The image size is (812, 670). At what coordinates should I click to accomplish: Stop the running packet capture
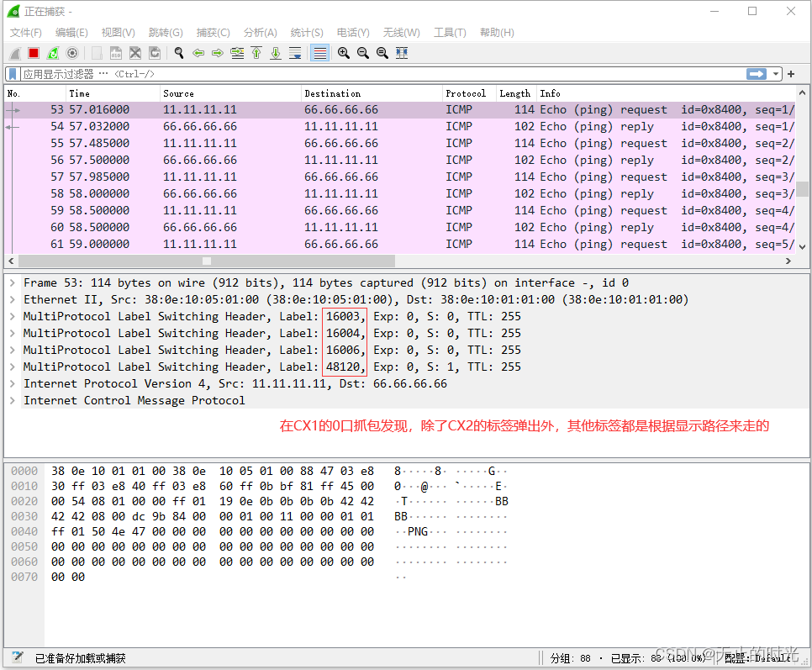pos(33,52)
